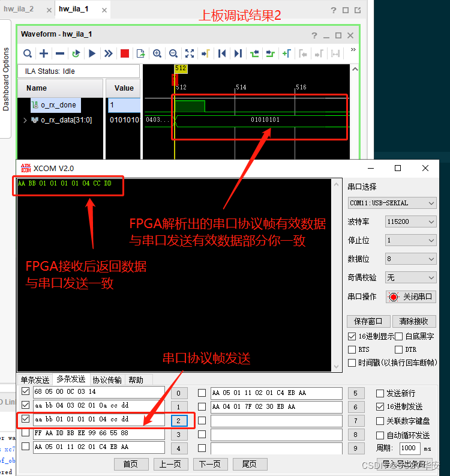
Task: Enable 关联数字键盘 checkbox
Action: 380,421
